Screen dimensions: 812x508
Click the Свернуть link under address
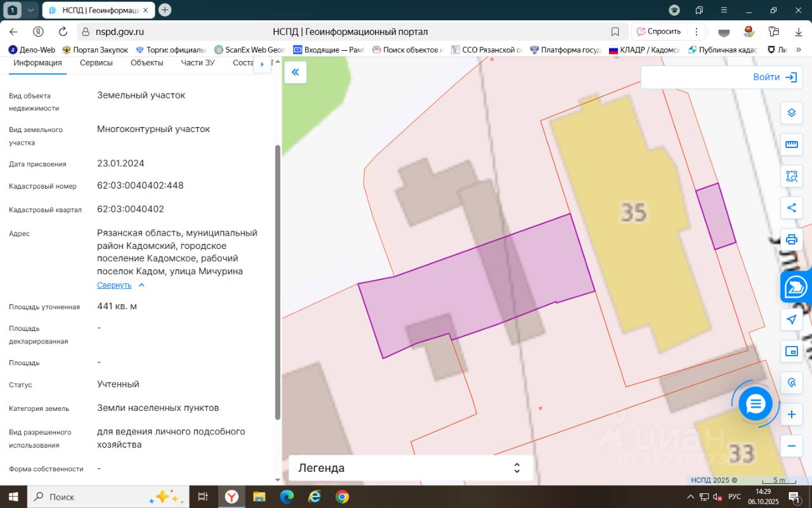(x=114, y=285)
